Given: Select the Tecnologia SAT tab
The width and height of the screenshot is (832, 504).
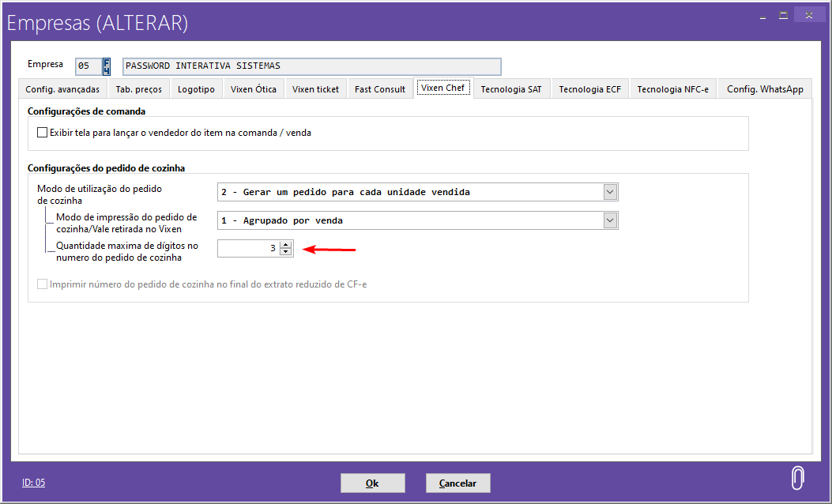Looking at the screenshot, I should 511,89.
